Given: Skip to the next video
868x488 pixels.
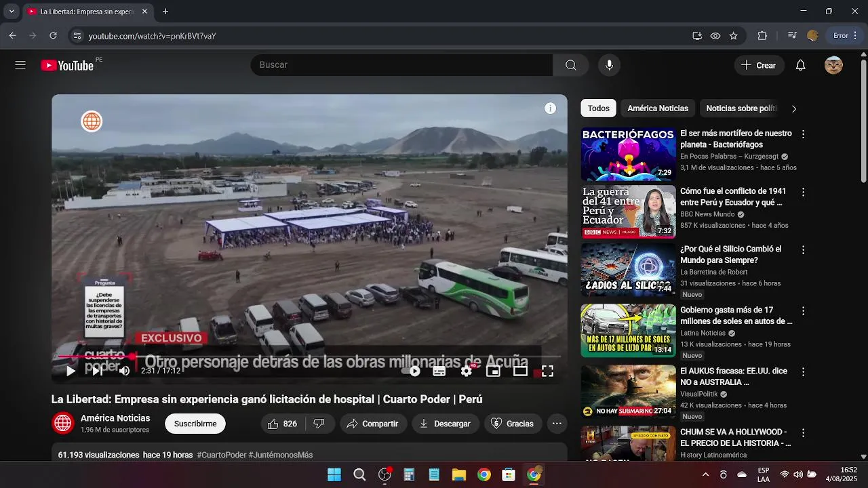Looking at the screenshot, I should (98, 371).
